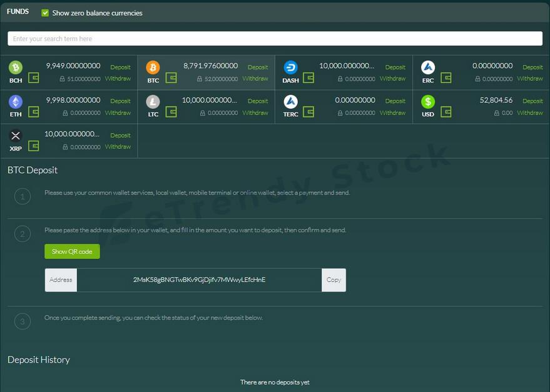
Task: Click the XRP coin icon
Action: tap(16, 136)
